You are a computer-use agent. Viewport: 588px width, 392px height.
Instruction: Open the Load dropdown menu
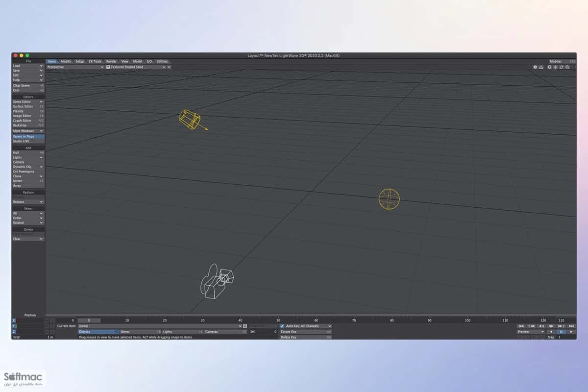(x=28, y=66)
